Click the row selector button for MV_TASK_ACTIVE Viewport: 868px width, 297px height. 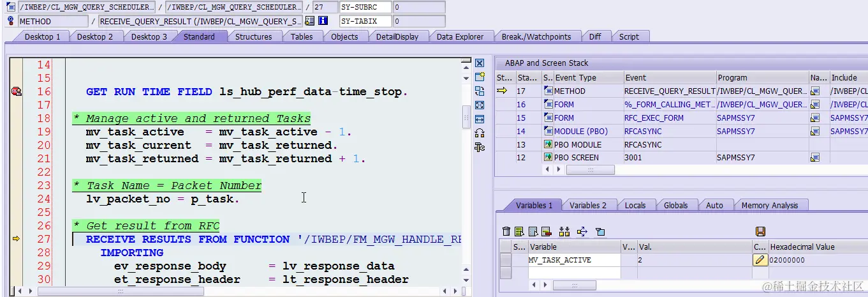tap(506, 260)
